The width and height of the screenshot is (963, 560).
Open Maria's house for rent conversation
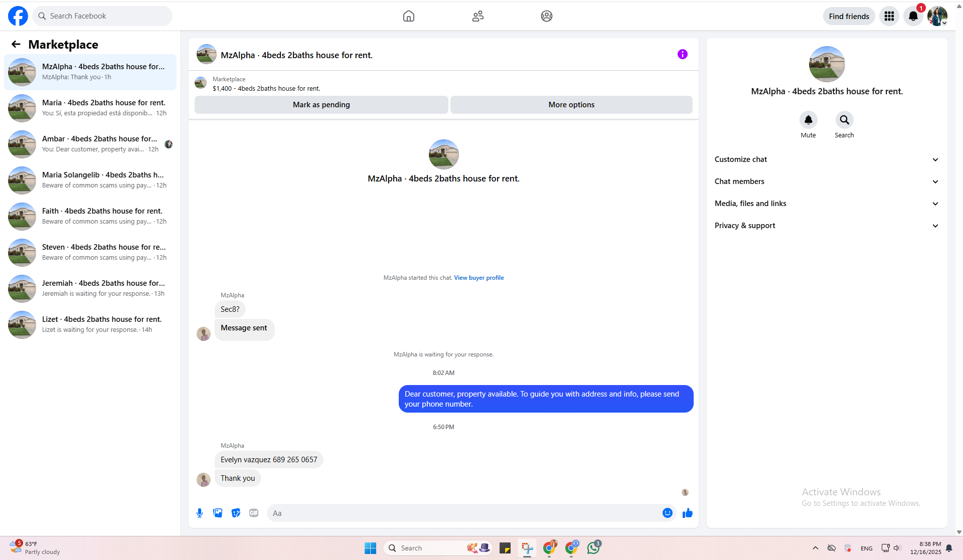(x=90, y=108)
